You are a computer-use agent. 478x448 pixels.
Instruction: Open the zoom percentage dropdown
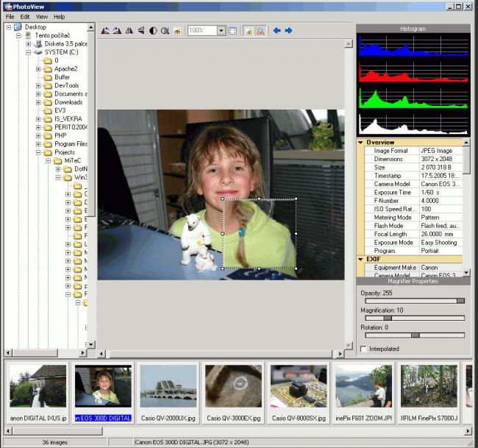click(221, 30)
